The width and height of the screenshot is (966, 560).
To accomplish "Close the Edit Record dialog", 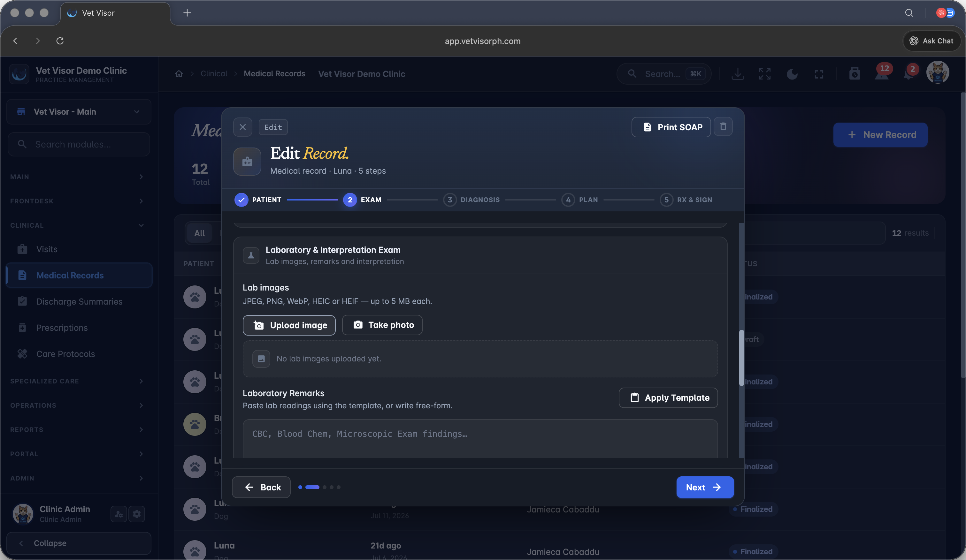I will [x=243, y=127].
